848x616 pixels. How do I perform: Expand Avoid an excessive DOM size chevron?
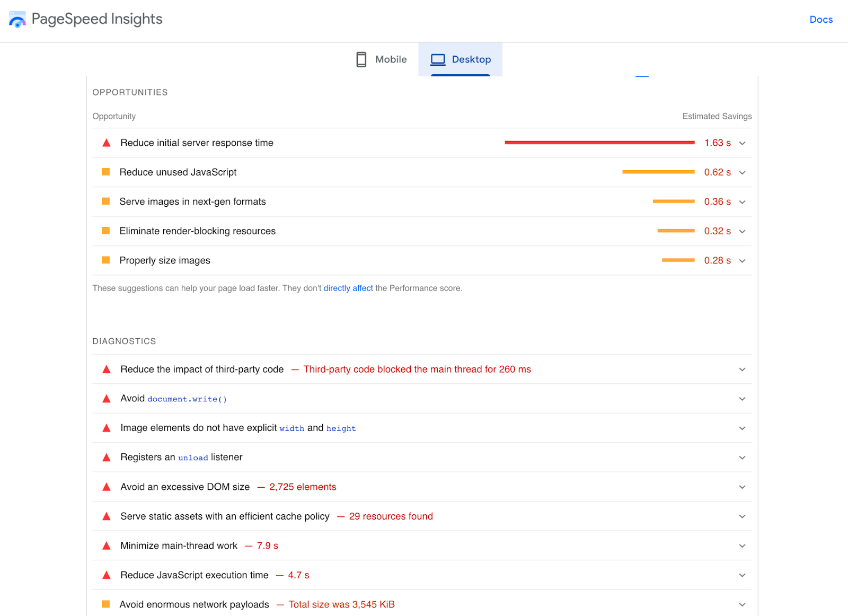[742, 487]
